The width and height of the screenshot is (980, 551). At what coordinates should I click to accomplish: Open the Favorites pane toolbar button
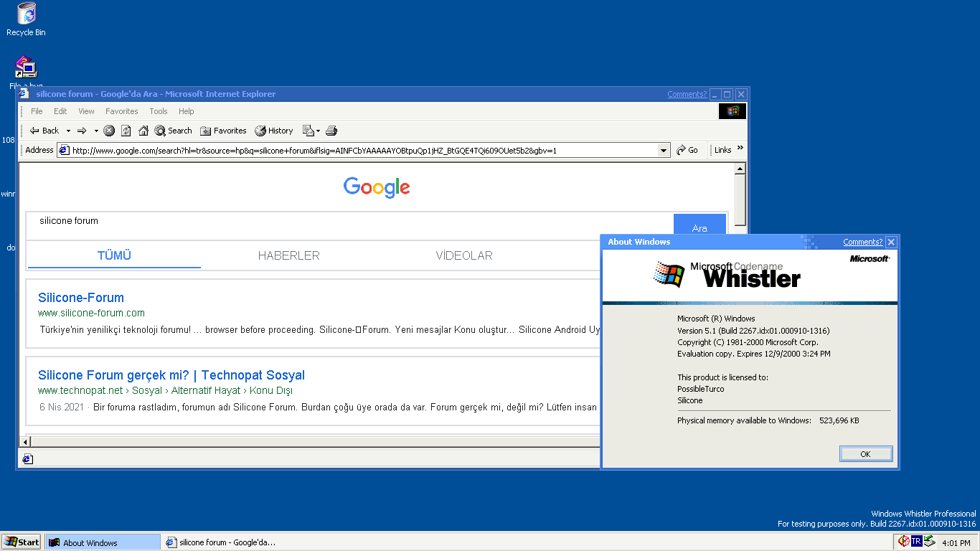pos(223,131)
